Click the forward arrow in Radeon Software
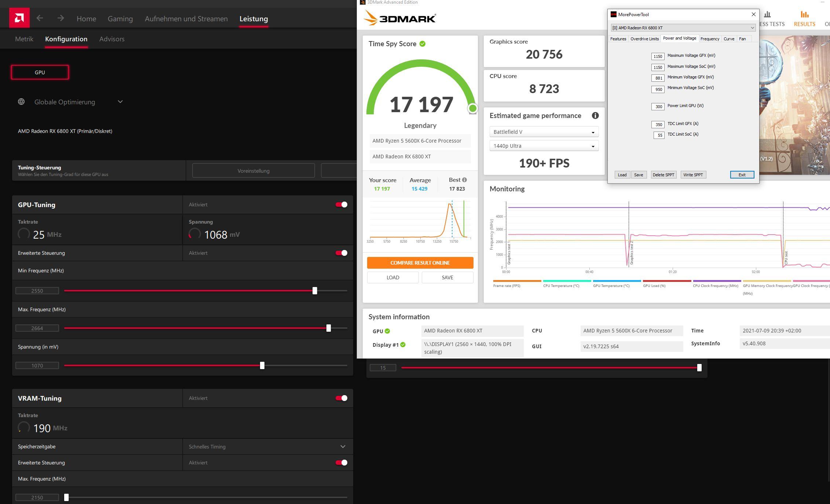This screenshot has width=830, height=504. point(61,18)
